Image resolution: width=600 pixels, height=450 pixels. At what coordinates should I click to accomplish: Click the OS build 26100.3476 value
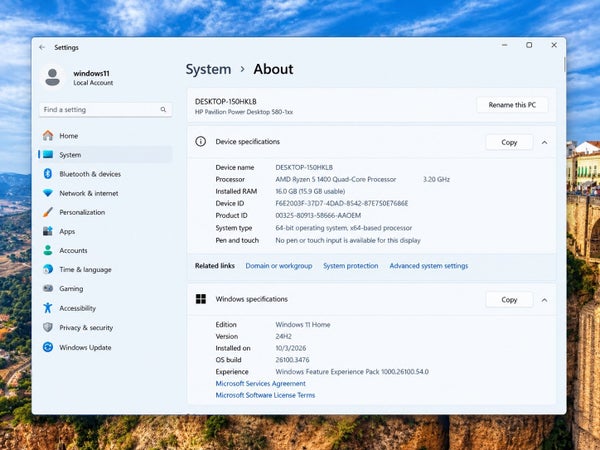point(292,360)
